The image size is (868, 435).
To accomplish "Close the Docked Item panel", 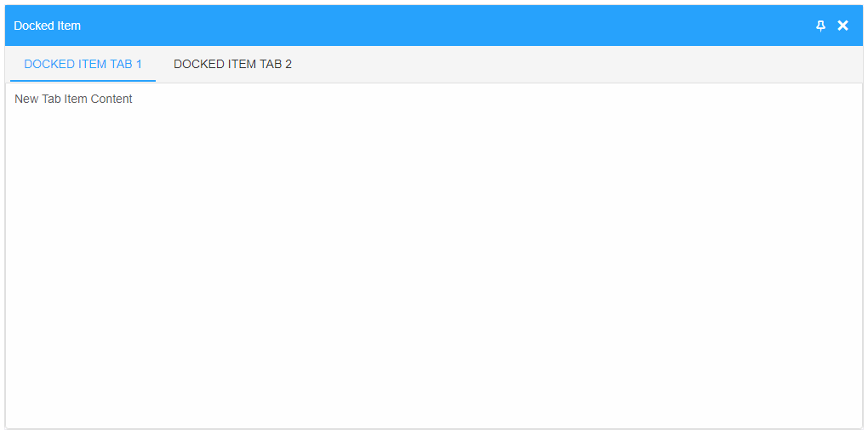I will [x=842, y=26].
